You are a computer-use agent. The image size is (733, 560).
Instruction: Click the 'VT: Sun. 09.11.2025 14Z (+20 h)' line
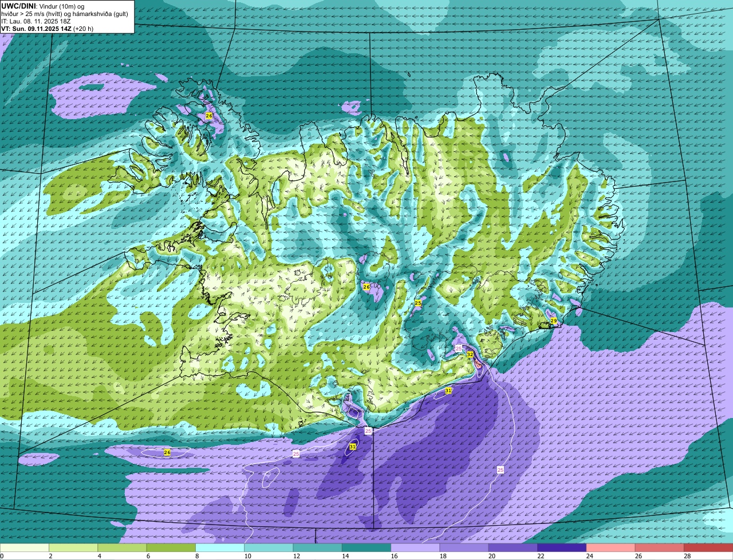pyautogui.click(x=48, y=29)
